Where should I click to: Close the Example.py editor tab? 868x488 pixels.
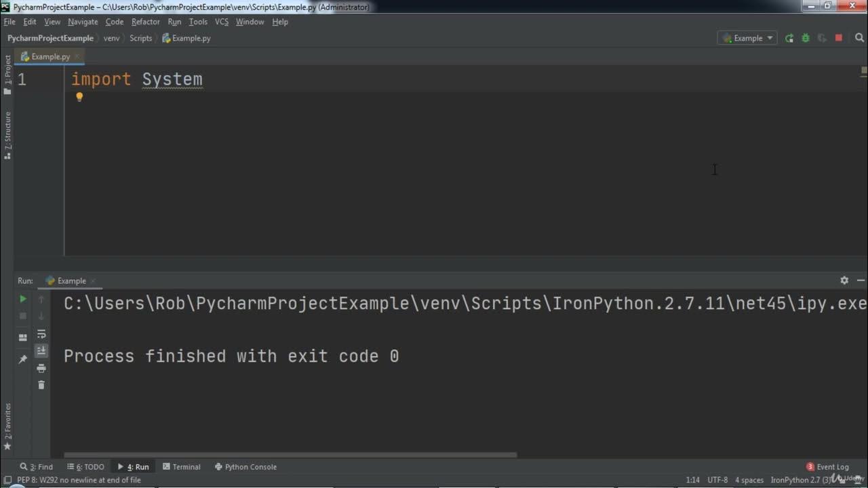77,57
